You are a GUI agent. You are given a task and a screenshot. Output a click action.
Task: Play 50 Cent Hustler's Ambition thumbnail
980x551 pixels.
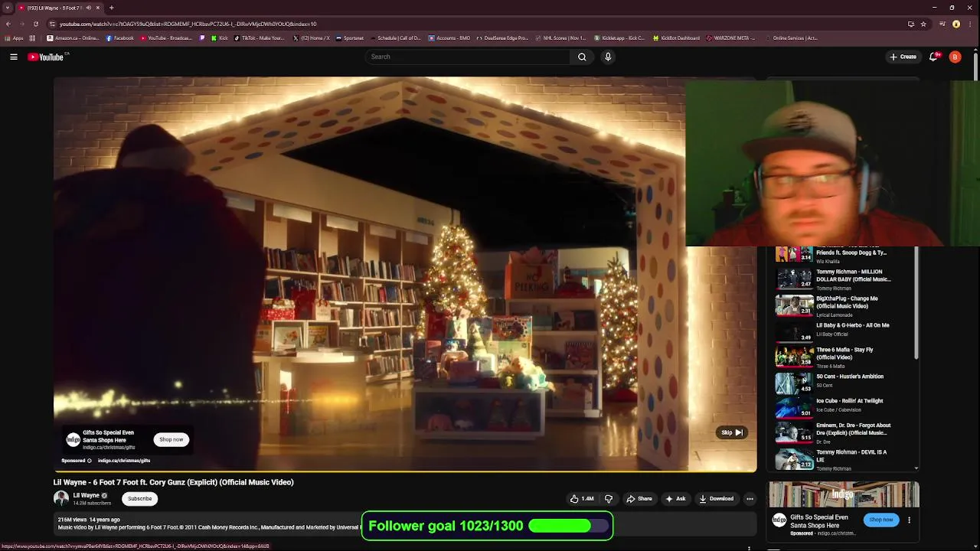[x=794, y=383]
